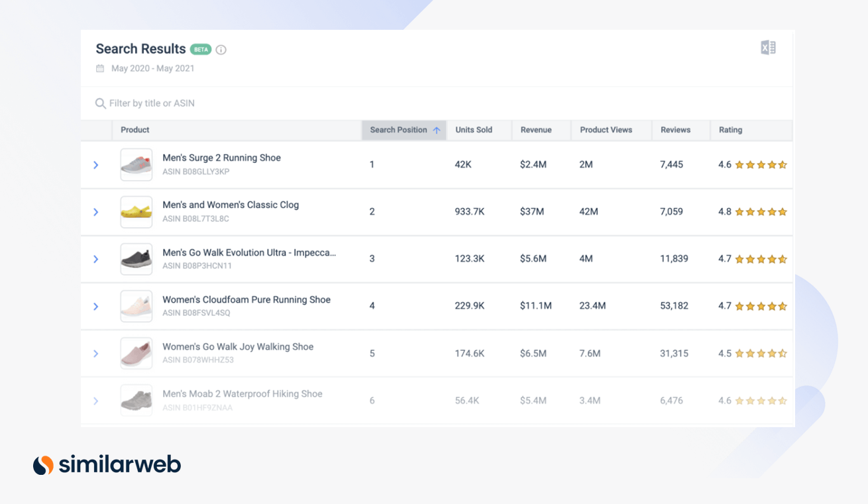This screenshot has height=504, width=868.
Task: Expand the Men's Surge 2 Running Shoe row
Action: coord(95,164)
